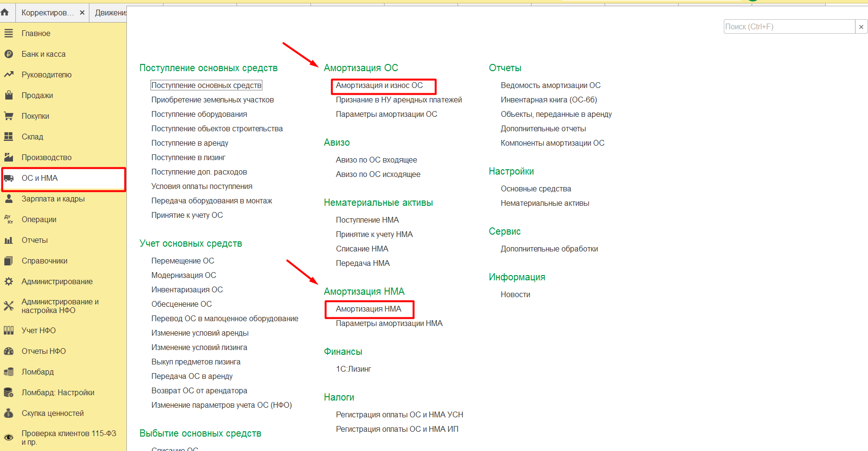Open Инвентаризация ОС link
Screen dimensions: 868x451
187,290
